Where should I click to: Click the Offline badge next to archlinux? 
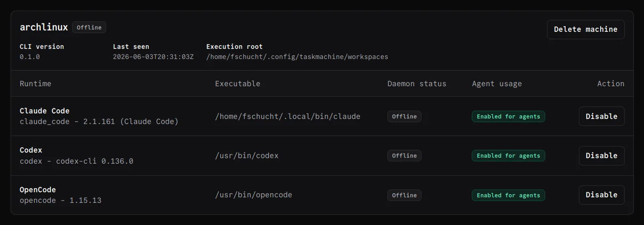pyautogui.click(x=89, y=27)
